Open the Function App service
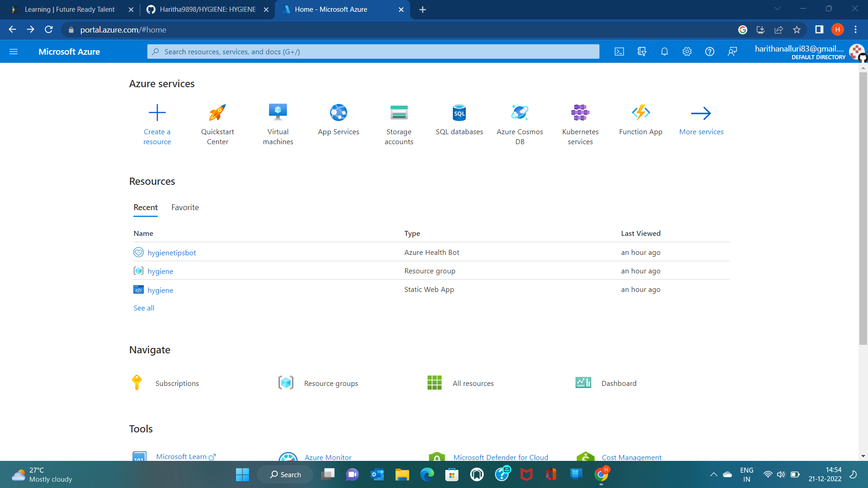This screenshot has width=868, height=488. [641, 113]
